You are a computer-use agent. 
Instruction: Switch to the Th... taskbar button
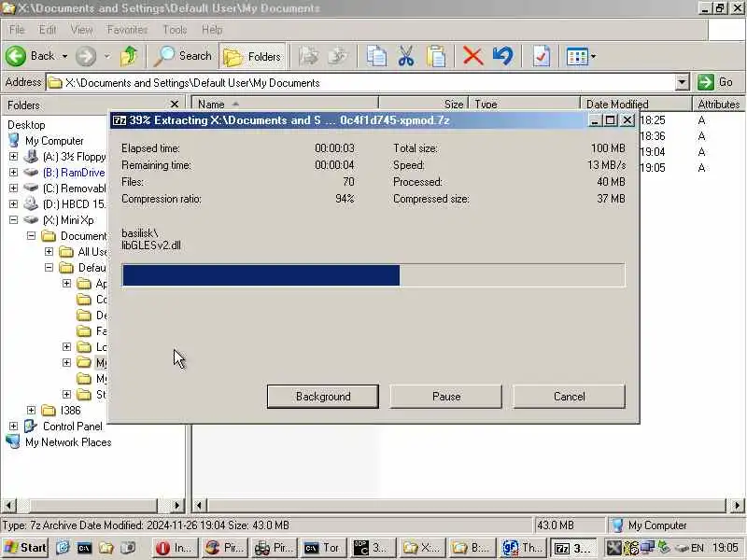click(523, 548)
